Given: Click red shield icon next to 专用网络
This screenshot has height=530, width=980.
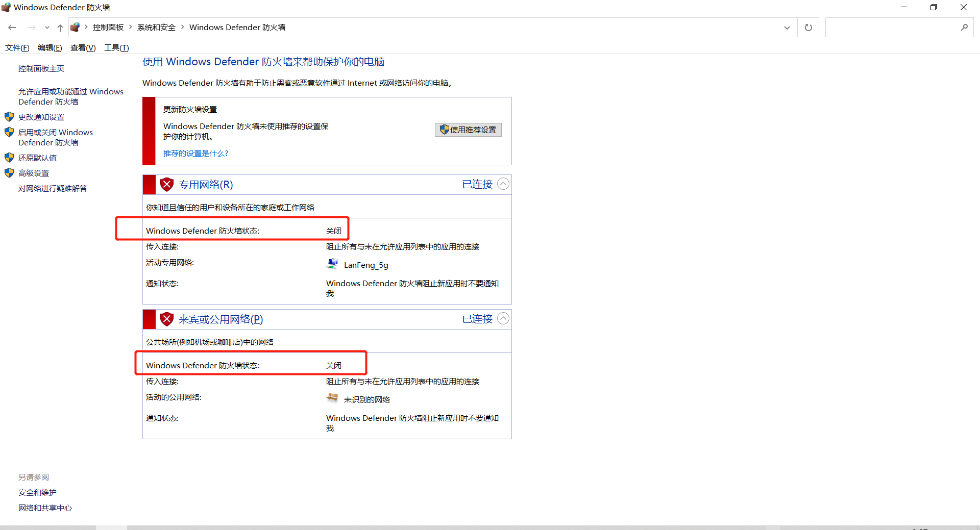Looking at the screenshot, I should point(167,185).
